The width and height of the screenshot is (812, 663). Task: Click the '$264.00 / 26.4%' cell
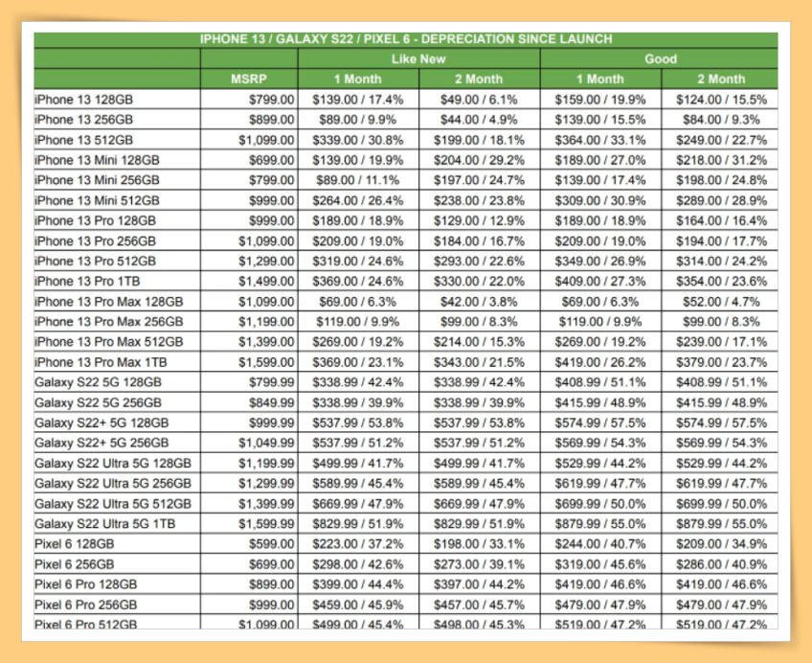[358, 201]
